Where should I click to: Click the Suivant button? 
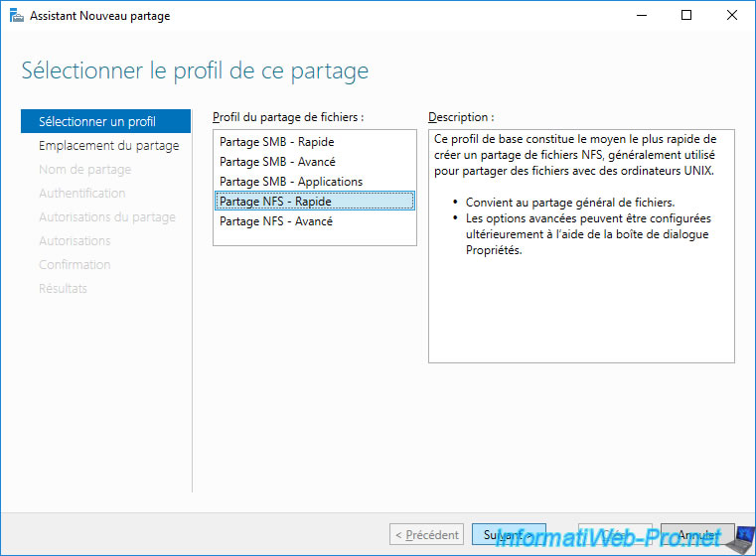(x=509, y=534)
